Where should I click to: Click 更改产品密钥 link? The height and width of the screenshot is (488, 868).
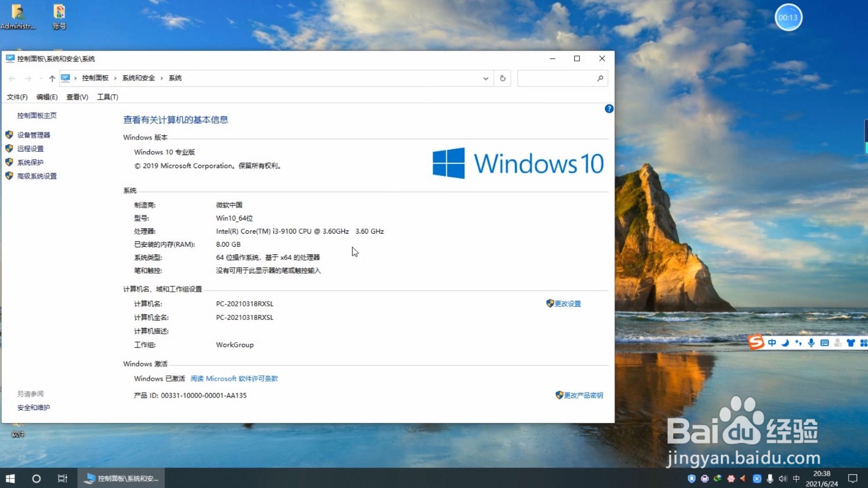pyautogui.click(x=583, y=395)
